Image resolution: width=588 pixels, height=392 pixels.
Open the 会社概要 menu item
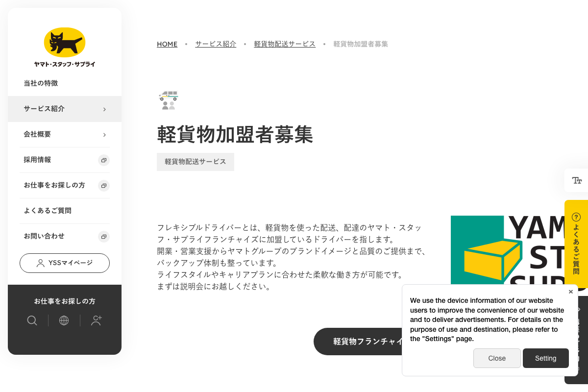65,134
